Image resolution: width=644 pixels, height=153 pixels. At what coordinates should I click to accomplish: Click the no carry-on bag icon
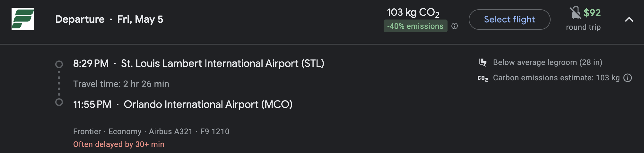[x=575, y=13]
